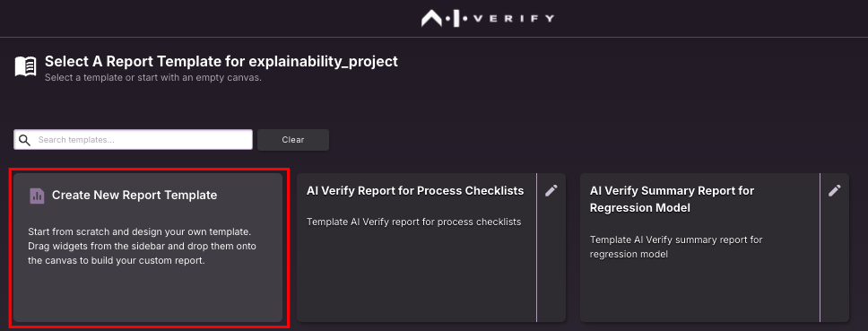Click 'Select a template or start with an empty canvas.'
Image resolution: width=868 pixels, height=331 pixels.
[x=152, y=77]
